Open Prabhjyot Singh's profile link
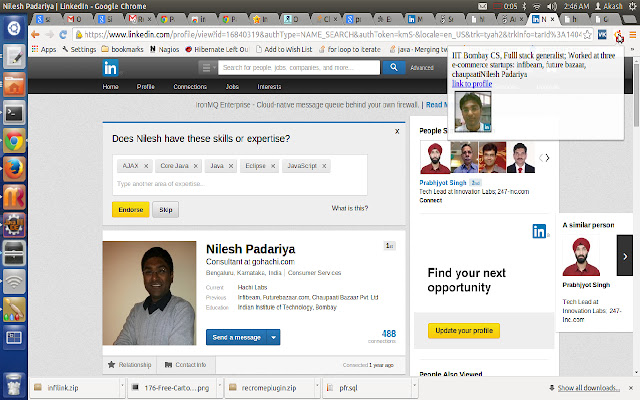The image size is (640, 400). 442,183
